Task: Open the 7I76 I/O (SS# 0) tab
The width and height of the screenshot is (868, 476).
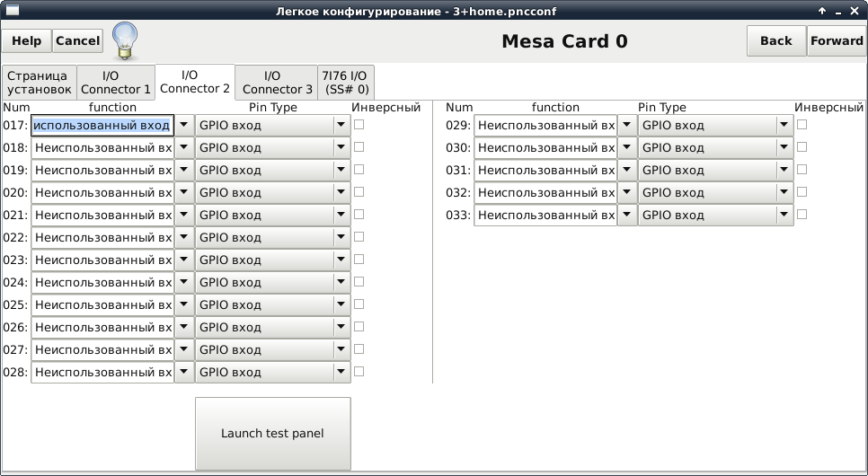Action: tap(345, 83)
